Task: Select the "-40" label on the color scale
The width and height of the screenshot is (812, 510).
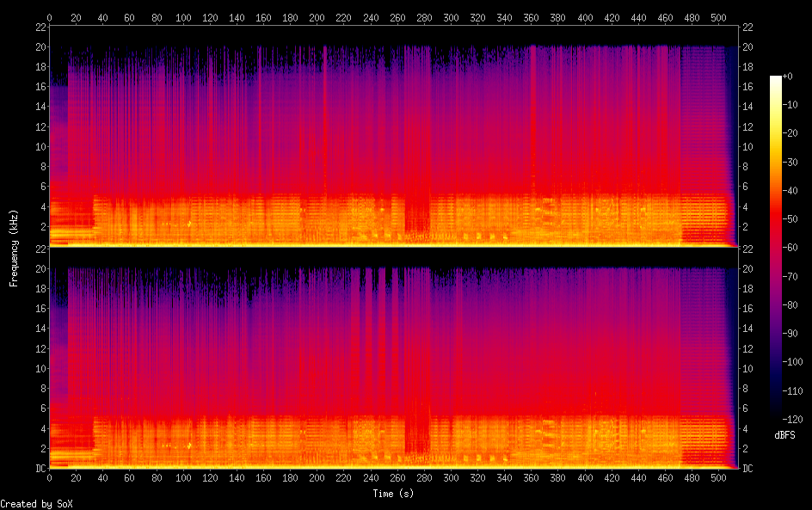Action: pyautogui.click(x=790, y=191)
